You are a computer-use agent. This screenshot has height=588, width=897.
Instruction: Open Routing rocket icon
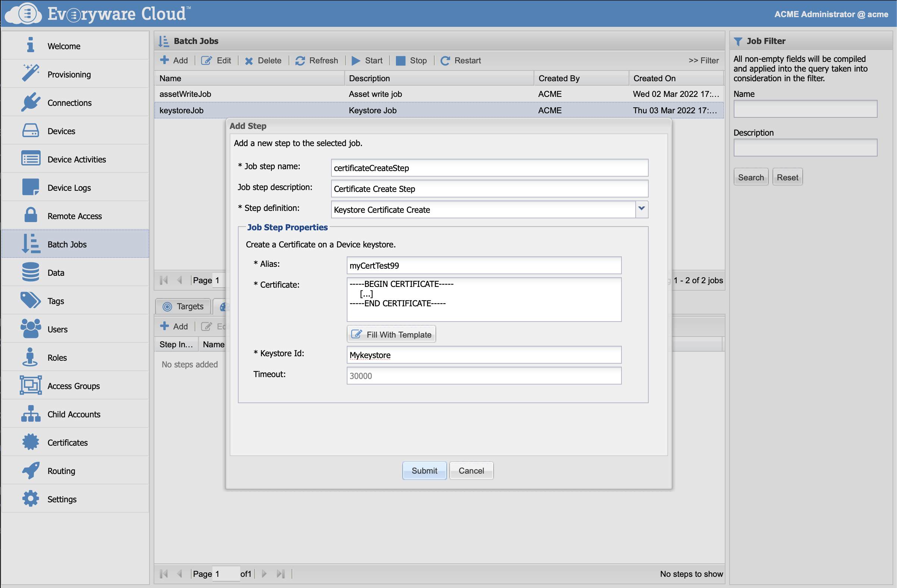pos(31,470)
